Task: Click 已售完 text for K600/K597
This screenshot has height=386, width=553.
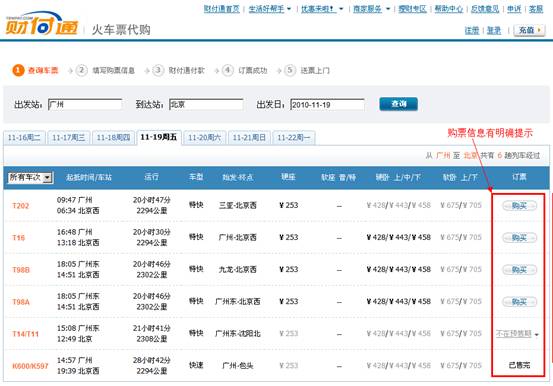Action: tap(519, 366)
